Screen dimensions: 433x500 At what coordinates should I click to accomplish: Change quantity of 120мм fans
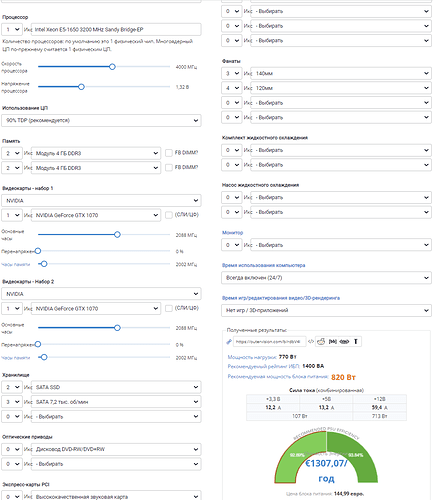231,88
